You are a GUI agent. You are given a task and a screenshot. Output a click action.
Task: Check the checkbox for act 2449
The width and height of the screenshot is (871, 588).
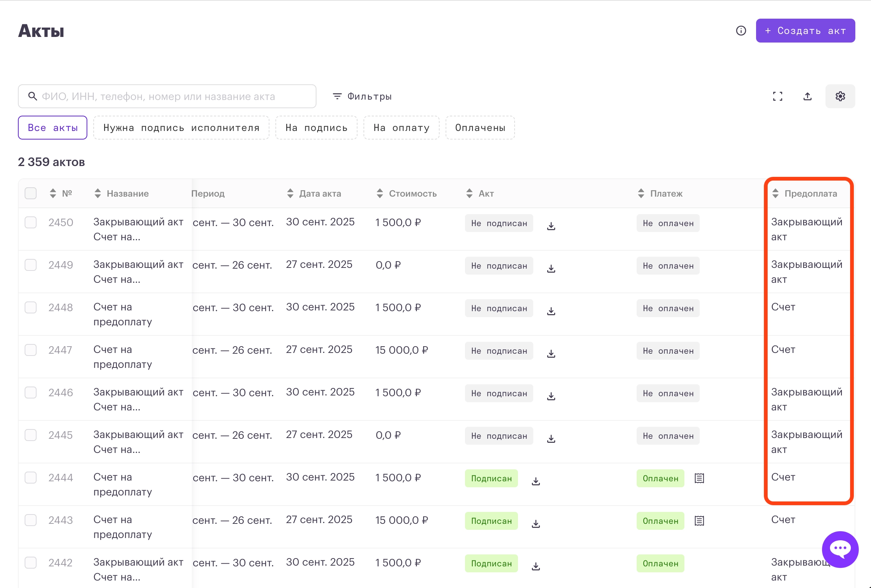pyautogui.click(x=31, y=265)
